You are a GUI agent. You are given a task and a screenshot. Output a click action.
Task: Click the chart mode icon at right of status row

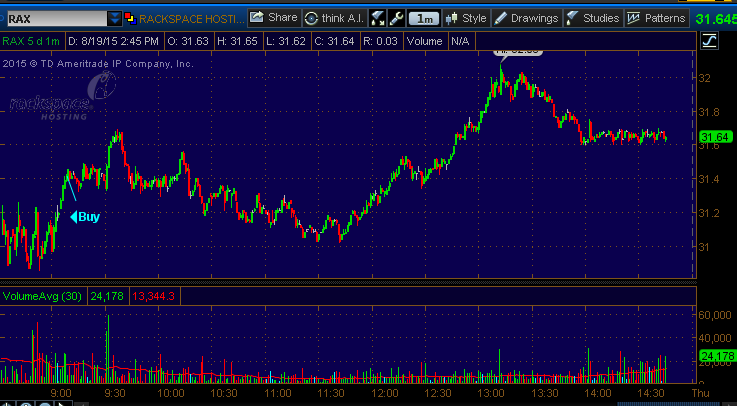coord(709,41)
